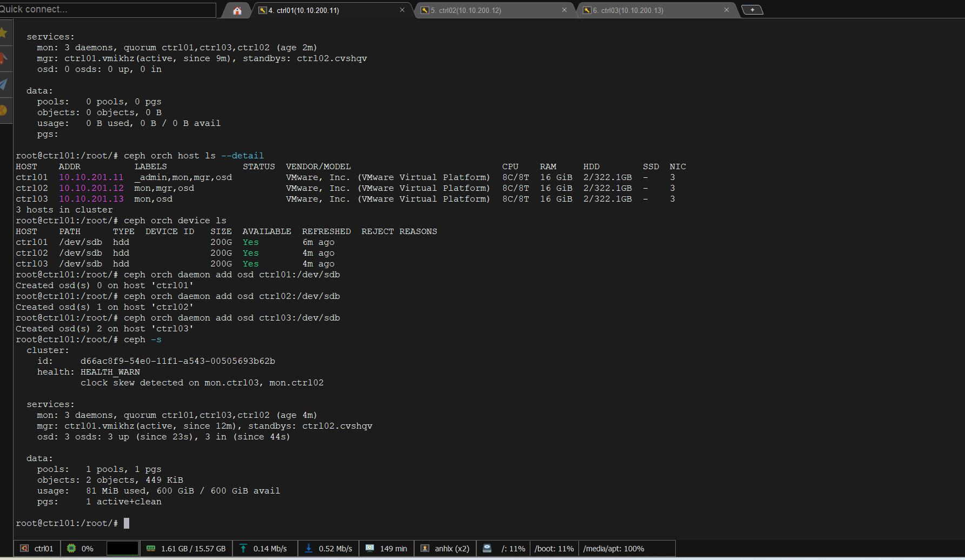Click the anhlx (x2) users entry

click(x=452, y=549)
